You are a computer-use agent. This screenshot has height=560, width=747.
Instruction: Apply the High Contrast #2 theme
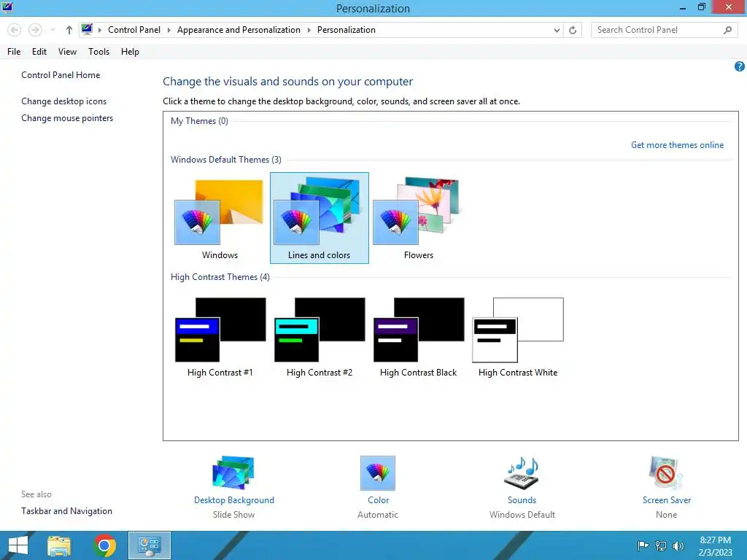coord(320,337)
